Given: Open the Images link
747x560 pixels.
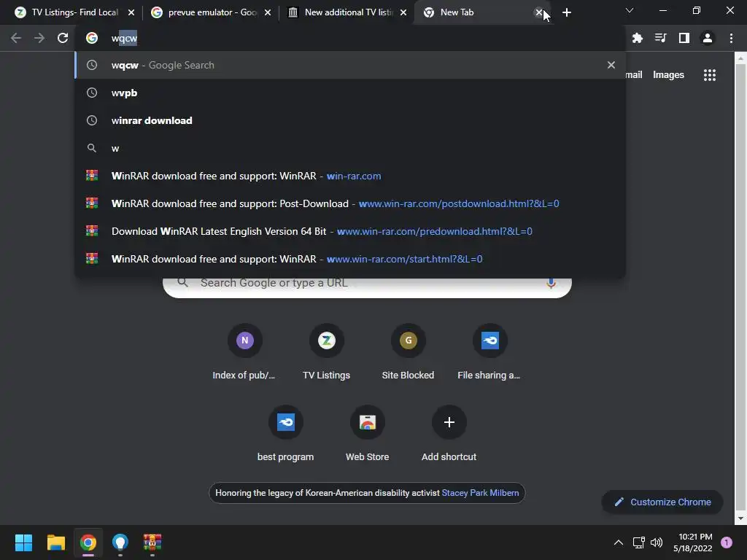Looking at the screenshot, I should click(x=668, y=75).
